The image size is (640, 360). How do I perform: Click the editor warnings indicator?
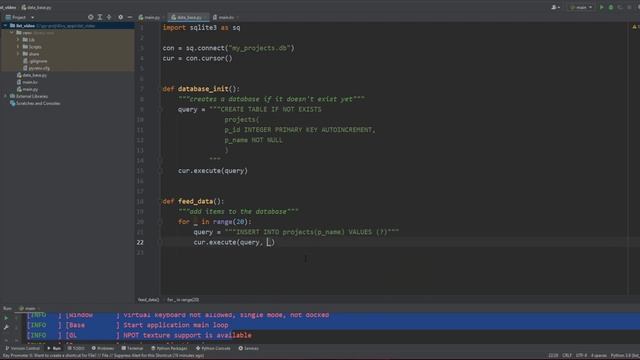point(635,27)
